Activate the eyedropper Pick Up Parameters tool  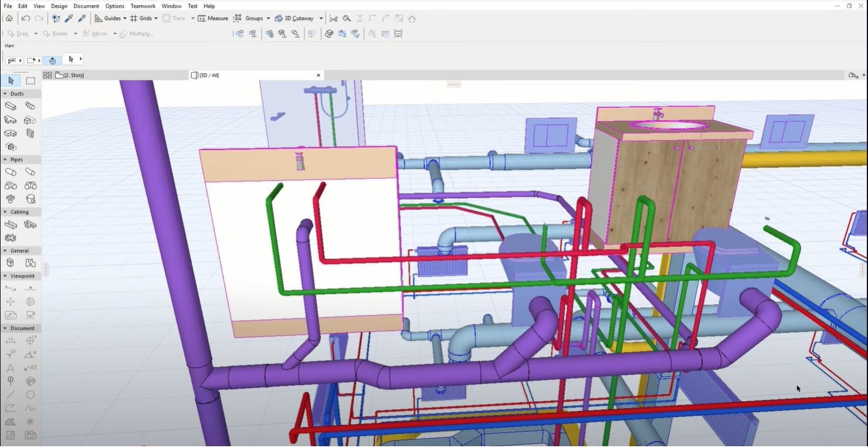click(x=69, y=19)
